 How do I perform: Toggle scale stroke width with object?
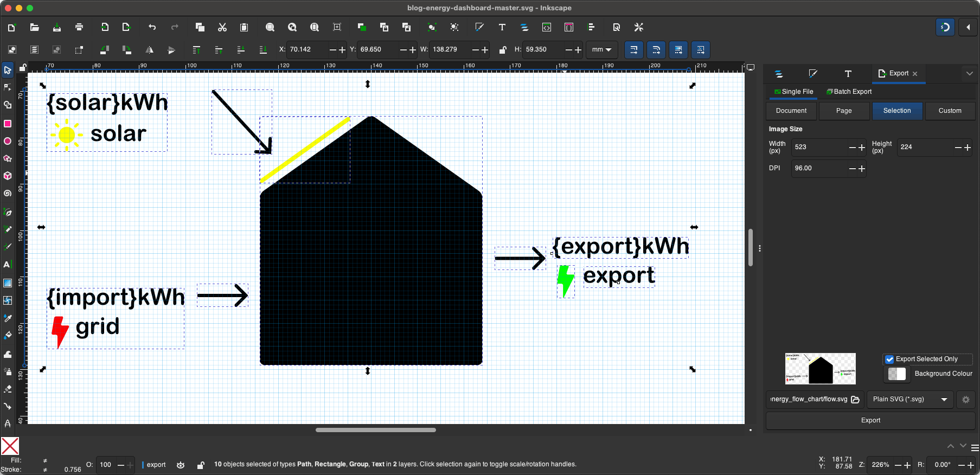click(634, 50)
